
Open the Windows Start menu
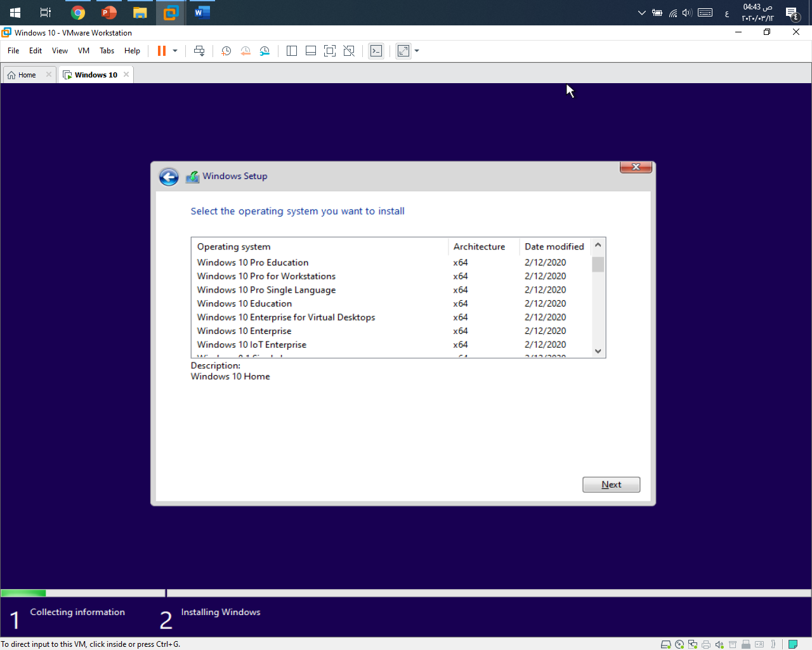pos(15,13)
